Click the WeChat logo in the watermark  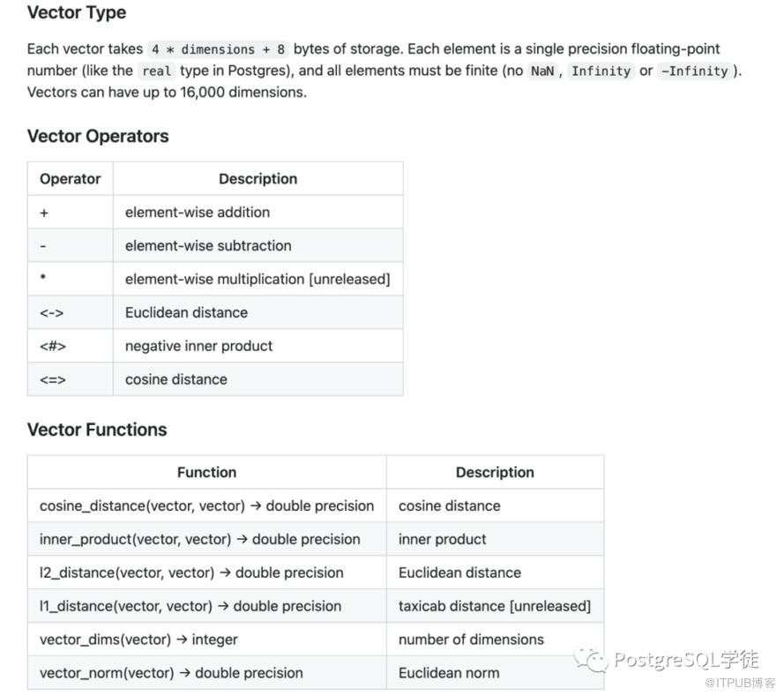click(x=591, y=659)
